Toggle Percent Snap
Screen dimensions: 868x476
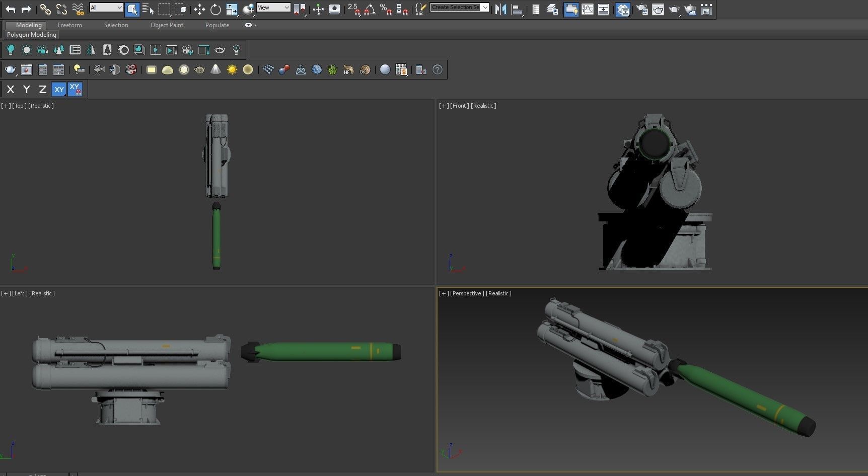386,9
